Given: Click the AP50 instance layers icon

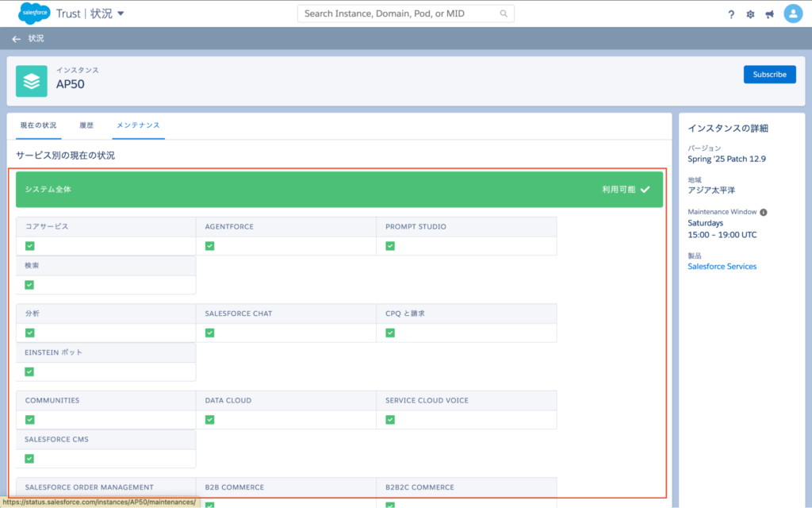Looking at the screenshot, I should tap(32, 81).
